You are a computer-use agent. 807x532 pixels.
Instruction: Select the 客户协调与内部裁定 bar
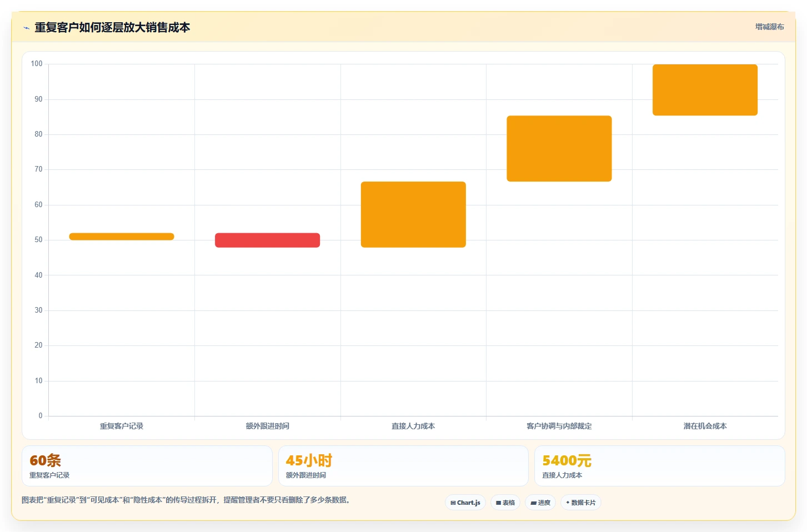[x=559, y=148]
